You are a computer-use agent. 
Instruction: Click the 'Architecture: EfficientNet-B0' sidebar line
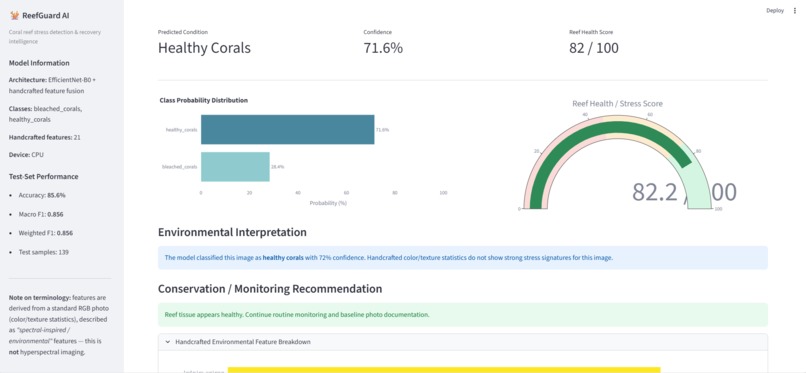(x=51, y=85)
